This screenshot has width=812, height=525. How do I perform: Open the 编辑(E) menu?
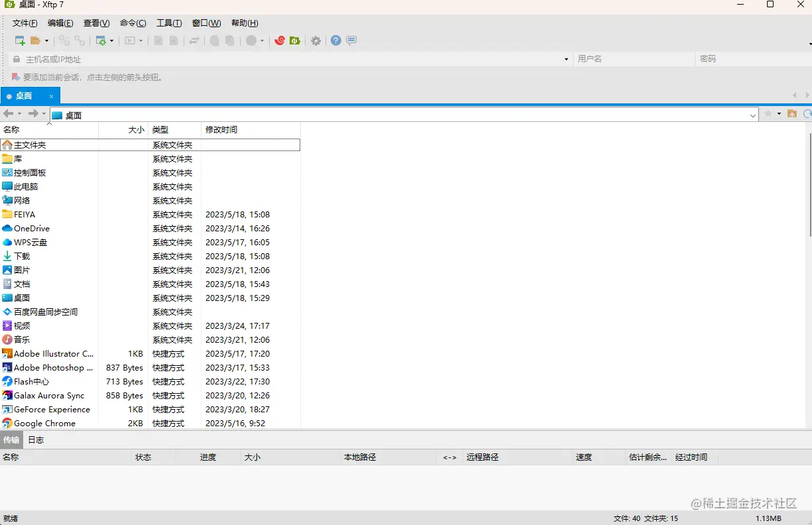[60, 23]
